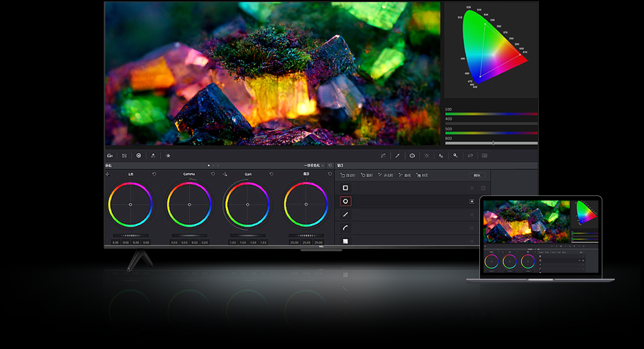
Task: Enable the linear (square) window shape
Action: click(x=345, y=188)
